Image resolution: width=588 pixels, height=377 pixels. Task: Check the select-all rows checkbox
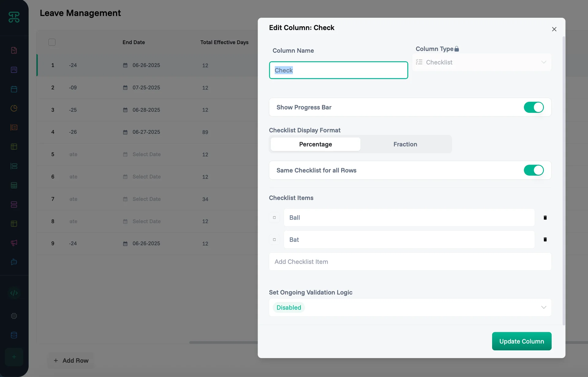tap(52, 42)
